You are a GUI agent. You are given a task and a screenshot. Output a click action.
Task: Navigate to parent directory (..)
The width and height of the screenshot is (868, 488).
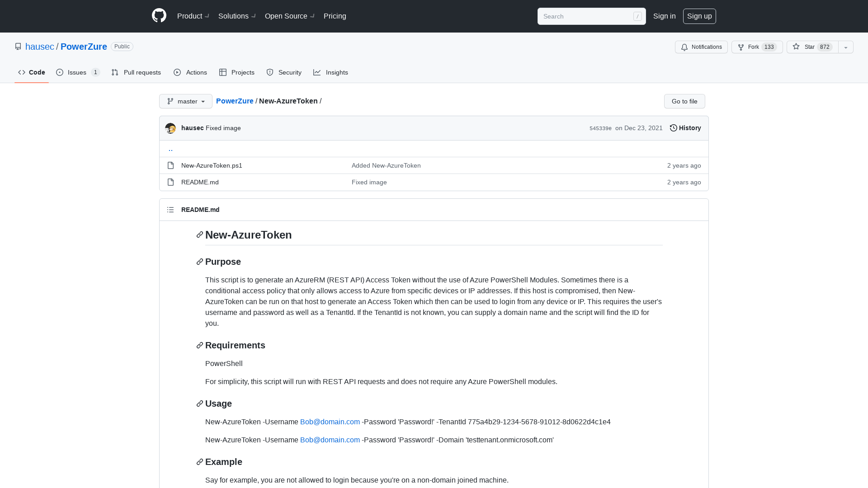(170, 149)
